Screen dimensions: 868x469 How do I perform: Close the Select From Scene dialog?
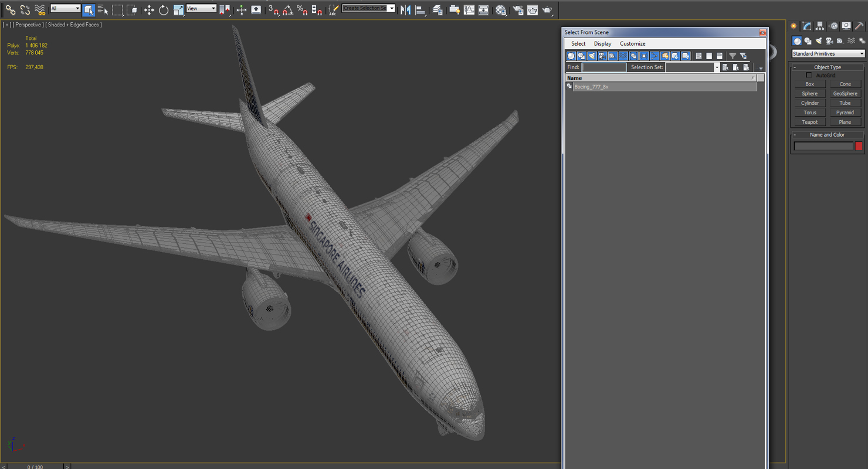[762, 32]
